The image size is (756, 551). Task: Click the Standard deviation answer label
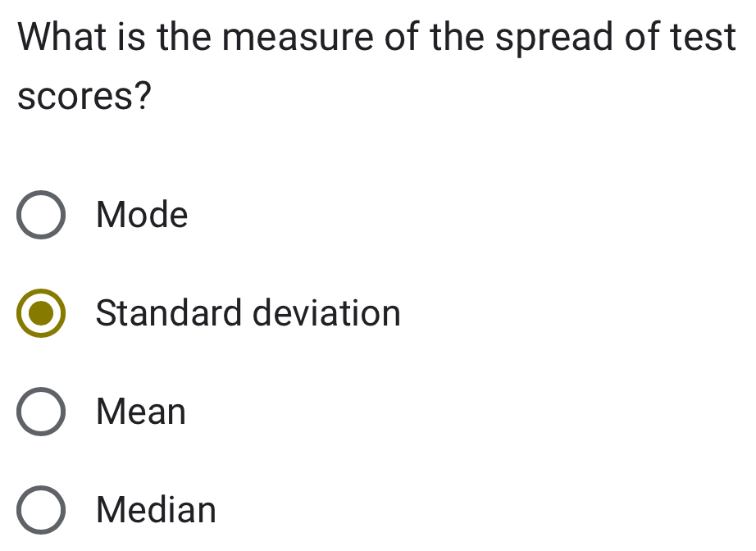pos(248,314)
